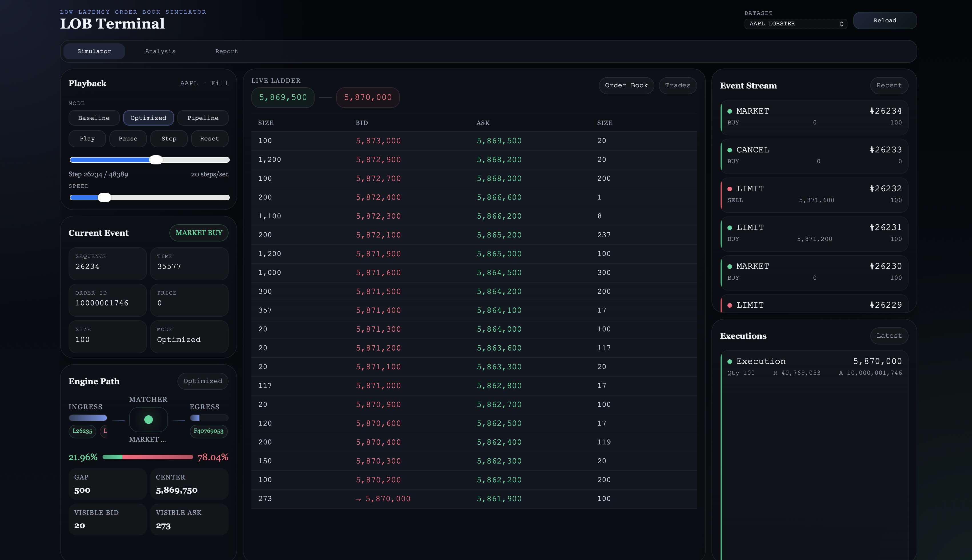Enable Pipeline playback mode
This screenshot has height=560, width=972.
[203, 118]
